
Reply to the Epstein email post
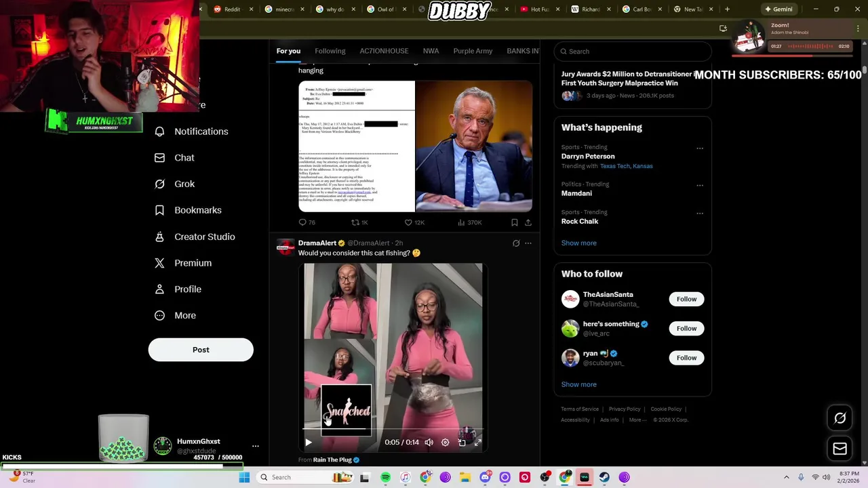(x=307, y=222)
